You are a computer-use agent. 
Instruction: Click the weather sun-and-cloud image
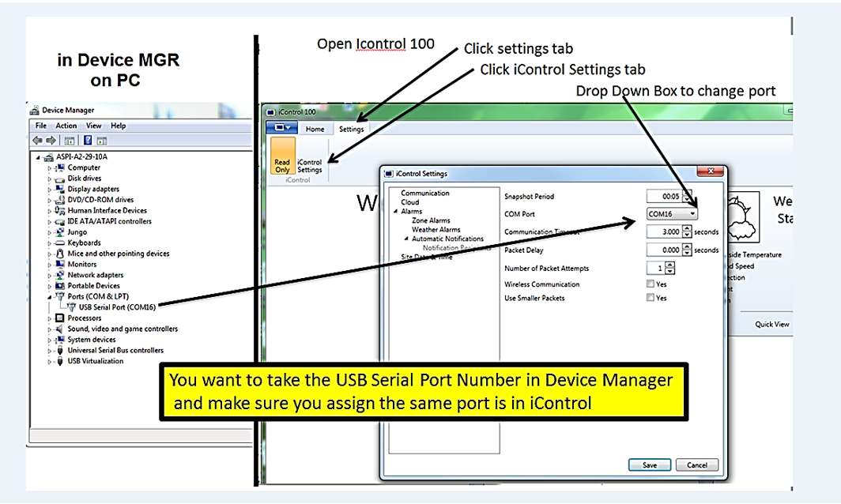pos(743,217)
